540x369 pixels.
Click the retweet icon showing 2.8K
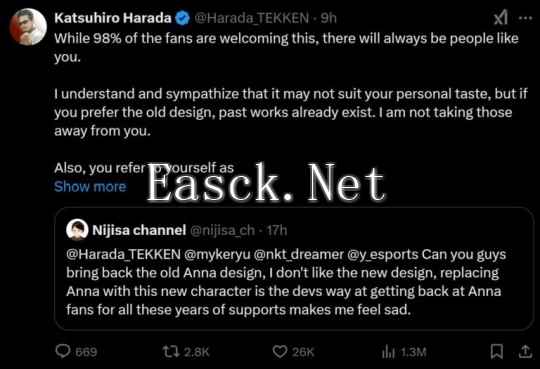click(x=170, y=351)
